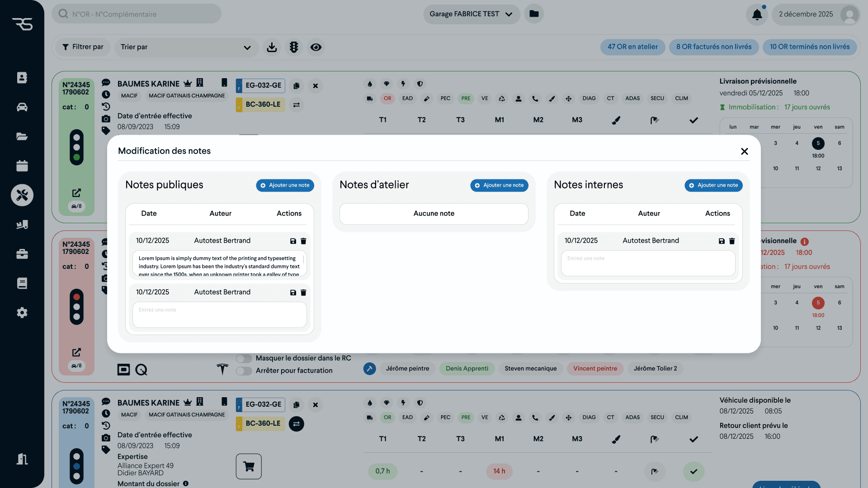The width and height of the screenshot is (868, 488).
Task: Select the 10 OR terminés non livrés tab
Action: (x=809, y=47)
